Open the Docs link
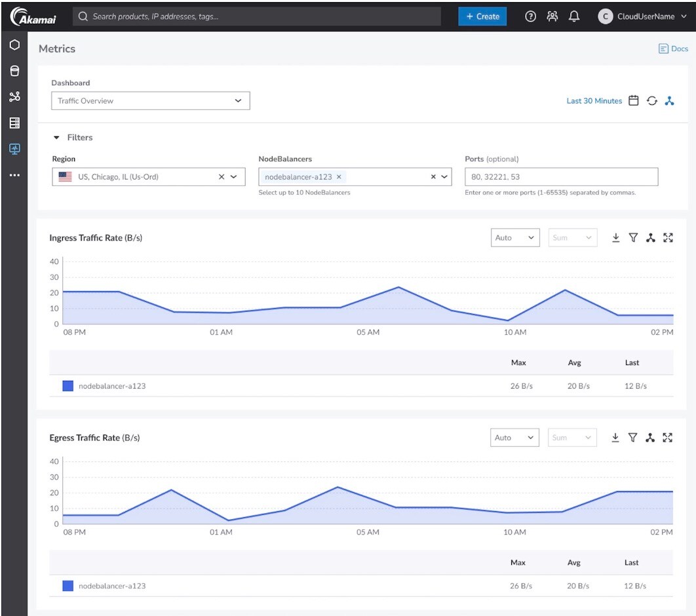Screen dimensions: 696x616 [673, 48]
